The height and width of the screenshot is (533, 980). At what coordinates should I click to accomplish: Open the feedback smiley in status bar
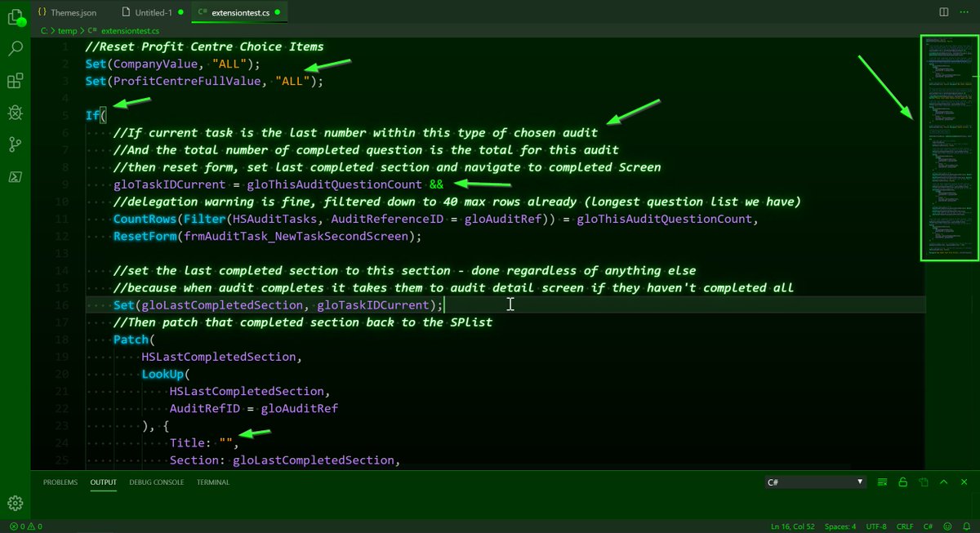coord(947,526)
